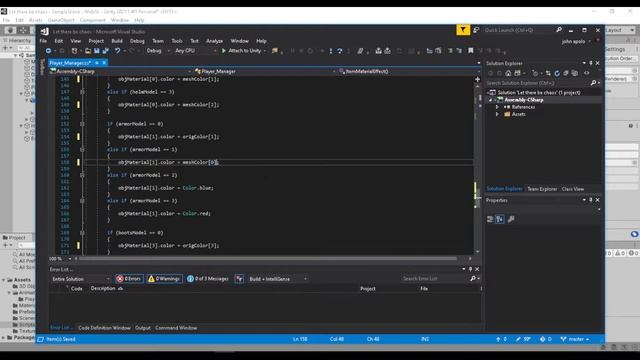The image size is (640, 360).
Task: Open the Code Definition Window tab
Action: point(104,328)
